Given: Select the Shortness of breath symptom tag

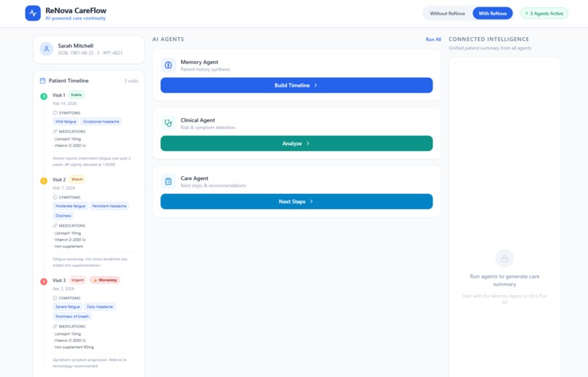Looking at the screenshot, I should point(72,316).
